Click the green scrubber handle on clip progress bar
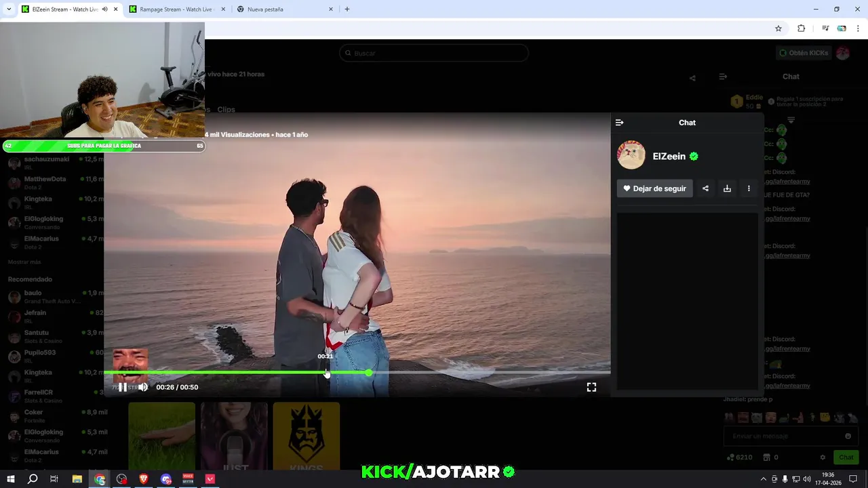This screenshot has height=488, width=868. point(368,373)
